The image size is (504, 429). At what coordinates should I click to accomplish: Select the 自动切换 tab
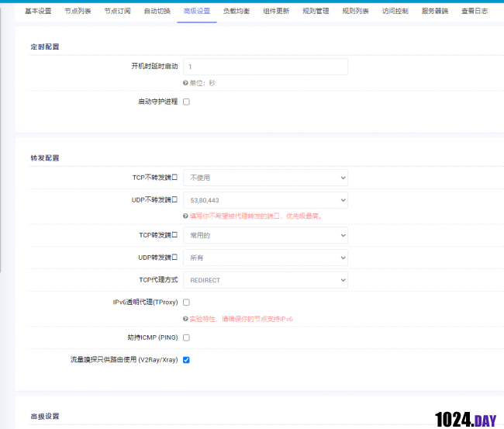[157, 12]
